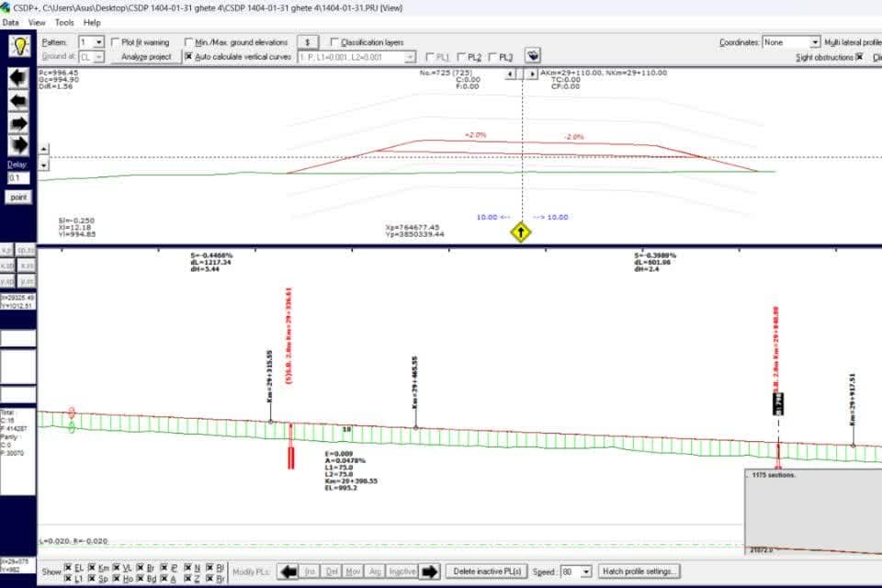882x588 pixels.
Task: Click the CSDP+ application icon in title bar
Action: click(6, 8)
